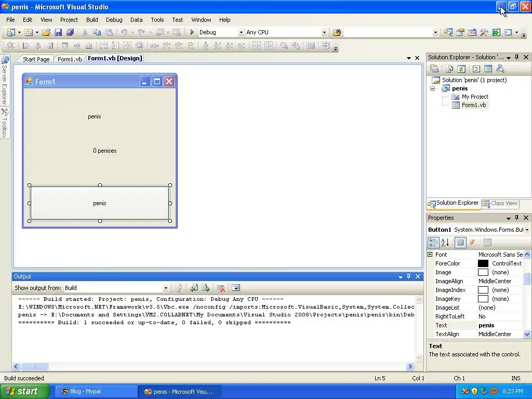Toggle the Properties list button in Properties panel
The height and width of the screenshot is (399, 532).
point(460,243)
